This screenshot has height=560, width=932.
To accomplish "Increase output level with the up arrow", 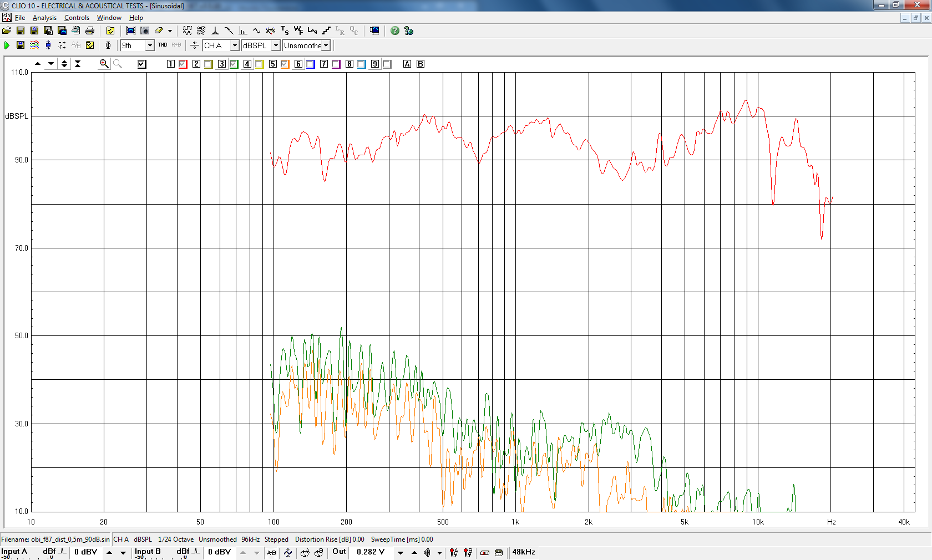I will point(414,552).
